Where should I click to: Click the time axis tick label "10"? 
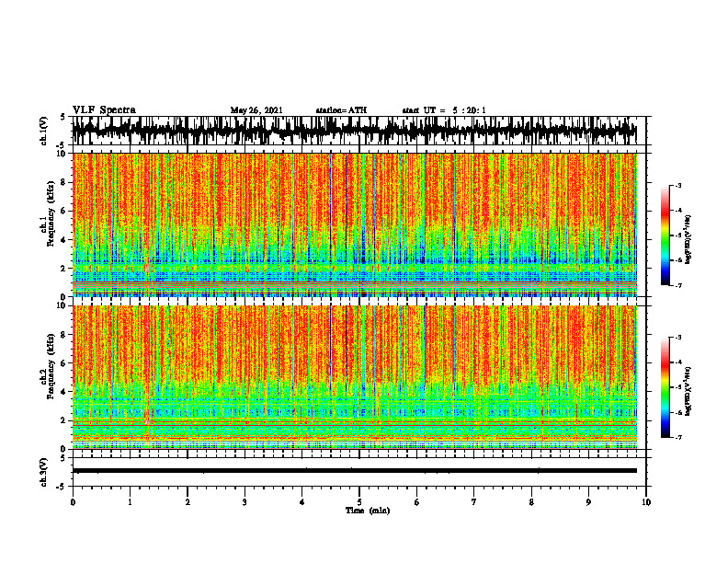click(x=646, y=502)
